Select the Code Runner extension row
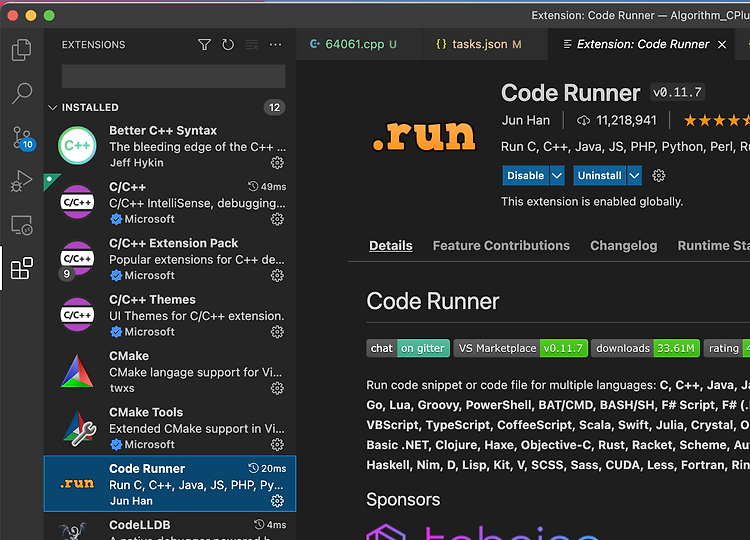Image resolution: width=750 pixels, height=540 pixels. [x=170, y=484]
